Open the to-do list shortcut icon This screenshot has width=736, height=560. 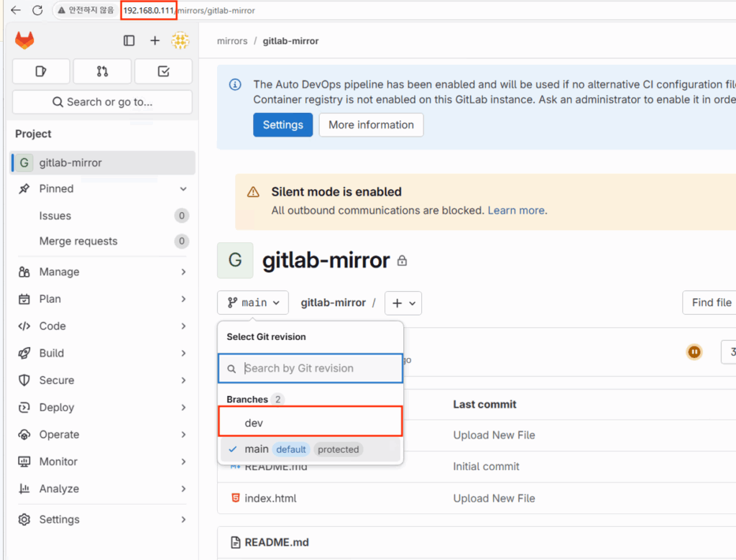pos(163,71)
